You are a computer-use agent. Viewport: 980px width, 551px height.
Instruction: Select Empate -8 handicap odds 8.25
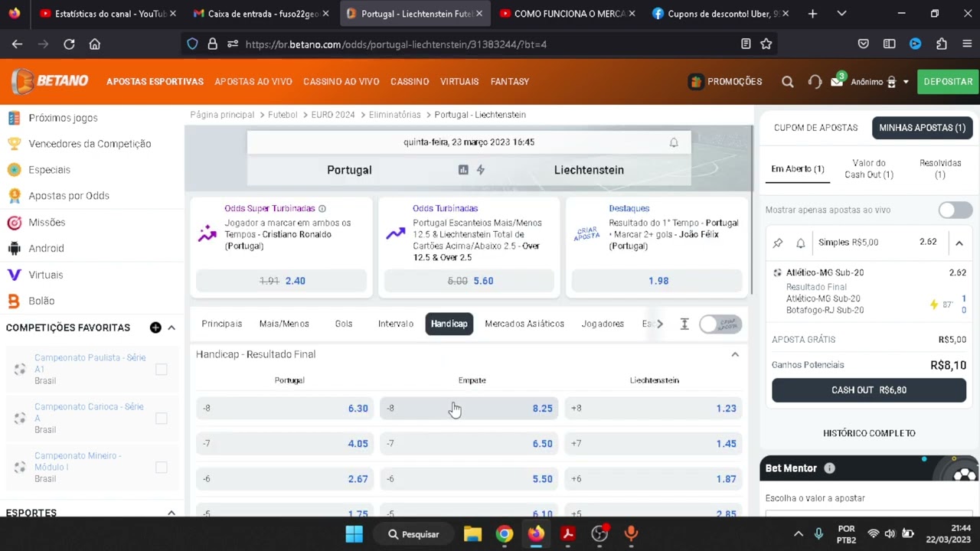[x=469, y=409]
